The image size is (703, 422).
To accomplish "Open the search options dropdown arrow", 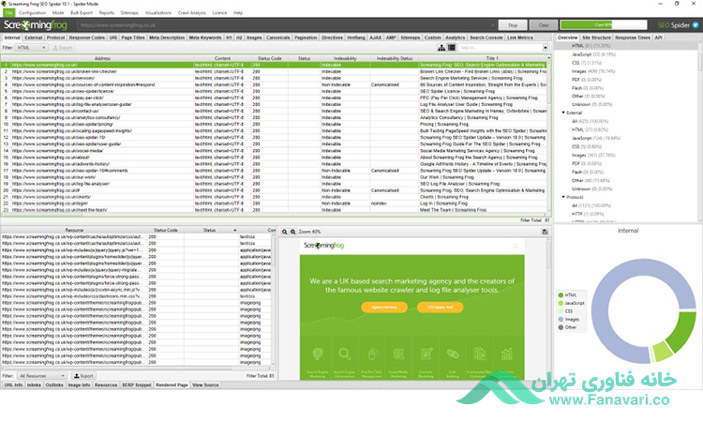I will (x=545, y=48).
